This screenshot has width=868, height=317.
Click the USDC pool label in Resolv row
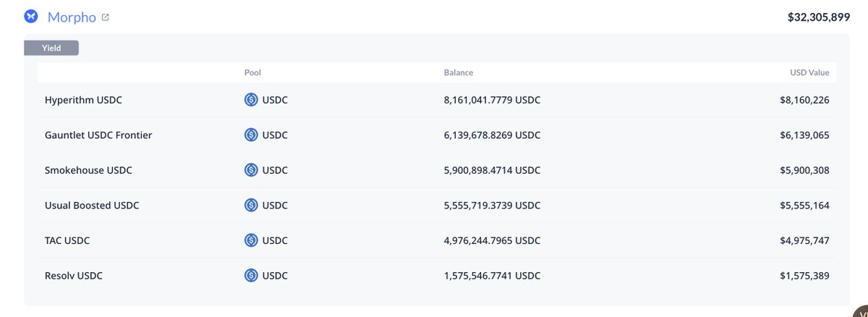click(x=275, y=275)
